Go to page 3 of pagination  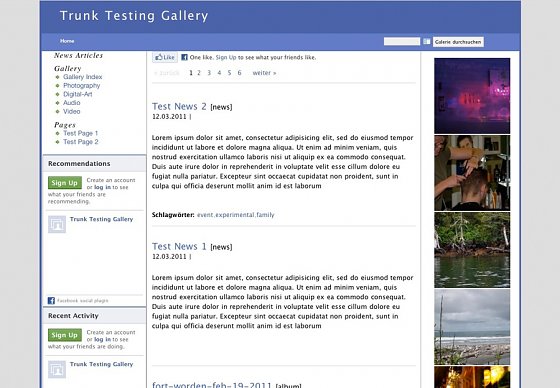[209, 73]
